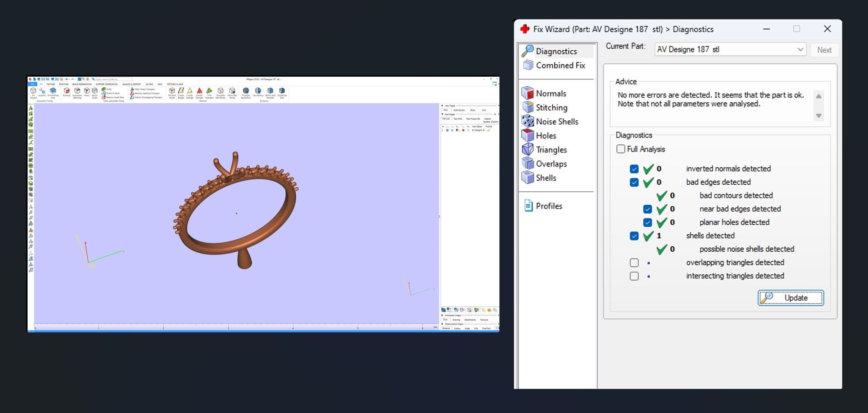Image resolution: width=868 pixels, height=413 pixels.
Task: Enable the Full Analysis checkbox
Action: [x=620, y=149]
